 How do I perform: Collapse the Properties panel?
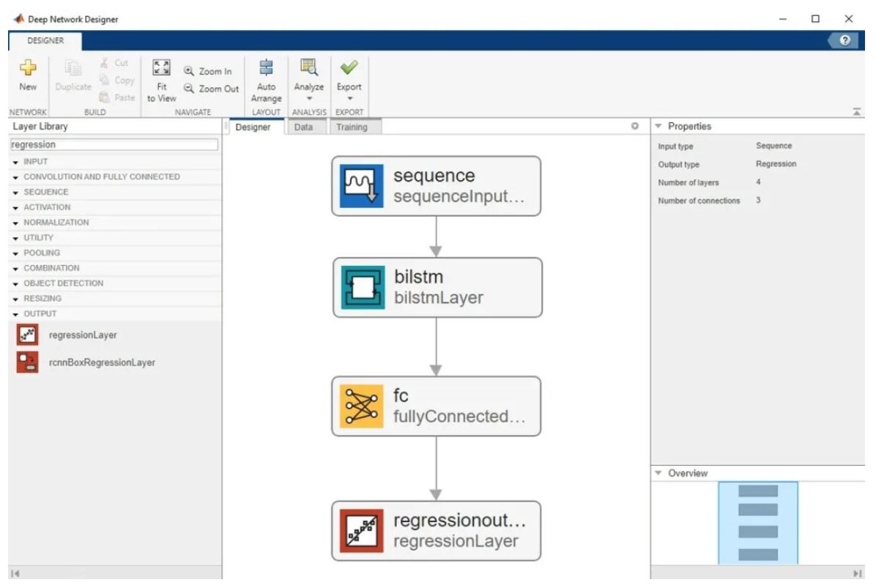[x=658, y=126]
